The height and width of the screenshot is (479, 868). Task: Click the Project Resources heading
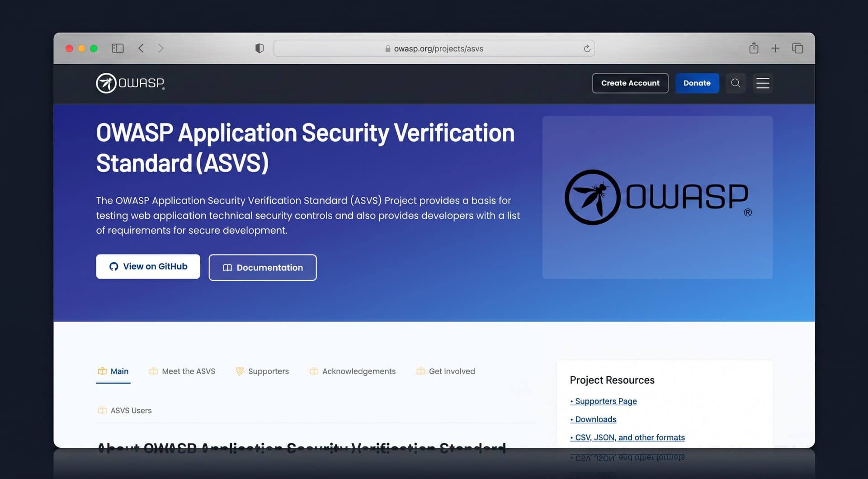(x=612, y=380)
